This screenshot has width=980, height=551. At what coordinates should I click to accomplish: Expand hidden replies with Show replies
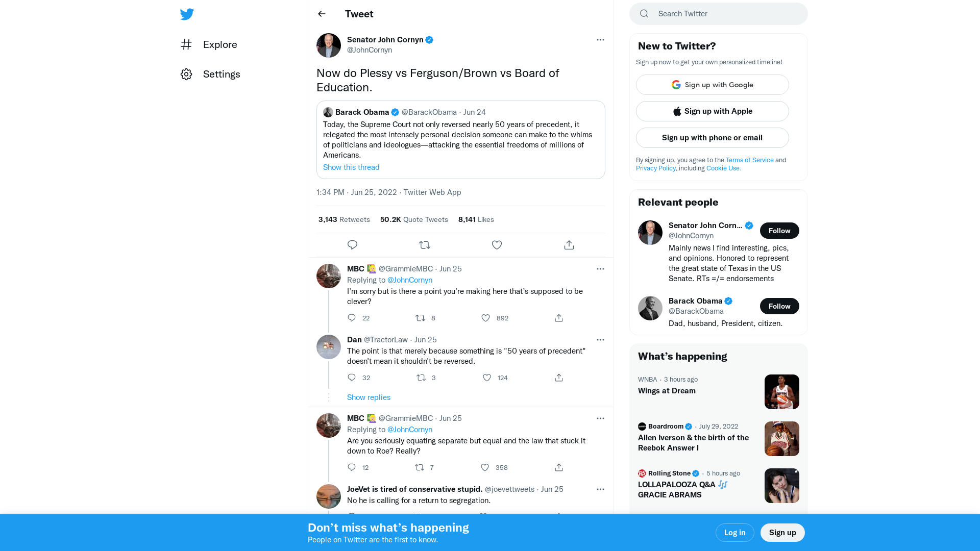369,397
